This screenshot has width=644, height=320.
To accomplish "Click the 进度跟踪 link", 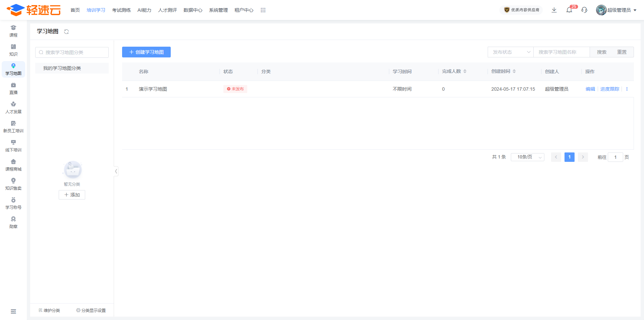I will [x=610, y=89].
